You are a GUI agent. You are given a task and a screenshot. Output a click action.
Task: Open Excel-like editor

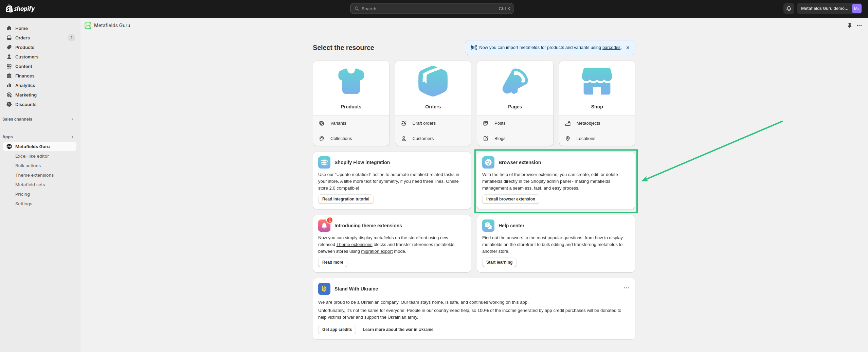coord(32,156)
